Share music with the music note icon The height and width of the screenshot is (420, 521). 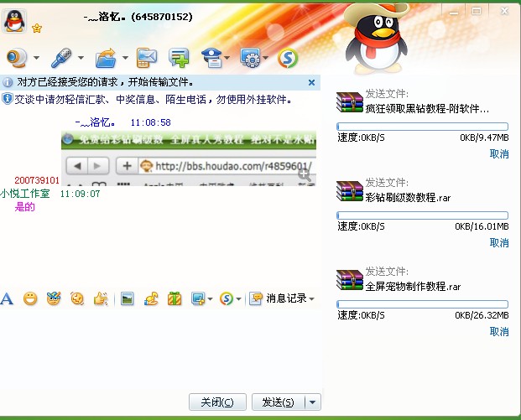pos(151,298)
